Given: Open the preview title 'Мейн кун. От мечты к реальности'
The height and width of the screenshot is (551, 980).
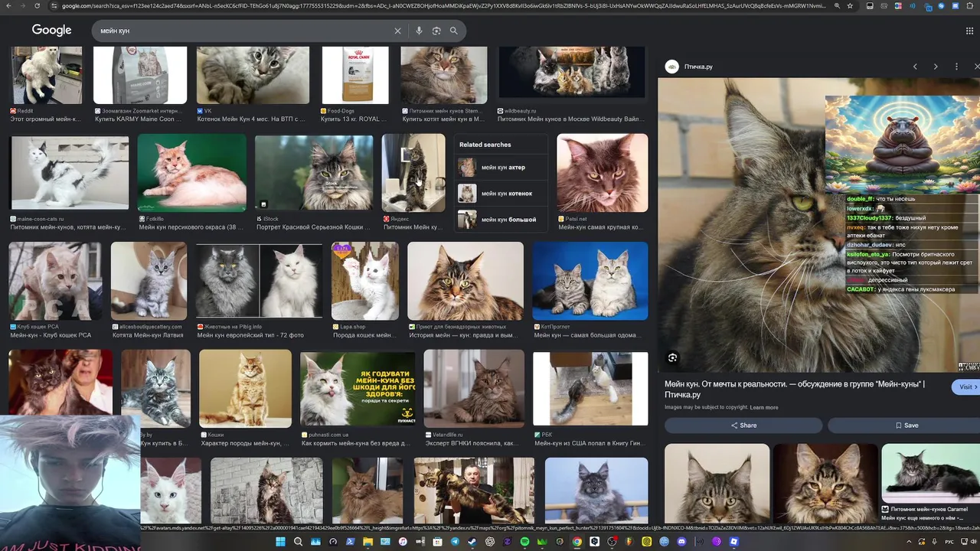Looking at the screenshot, I should (x=795, y=390).
